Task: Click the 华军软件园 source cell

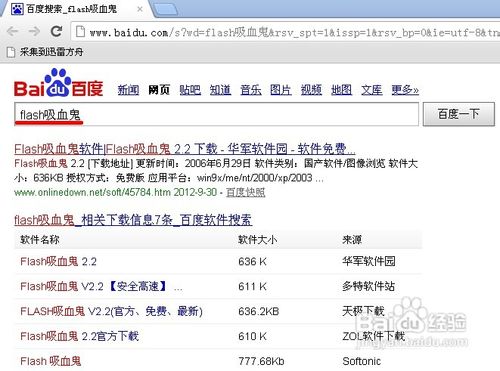Action: pyautogui.click(x=369, y=261)
